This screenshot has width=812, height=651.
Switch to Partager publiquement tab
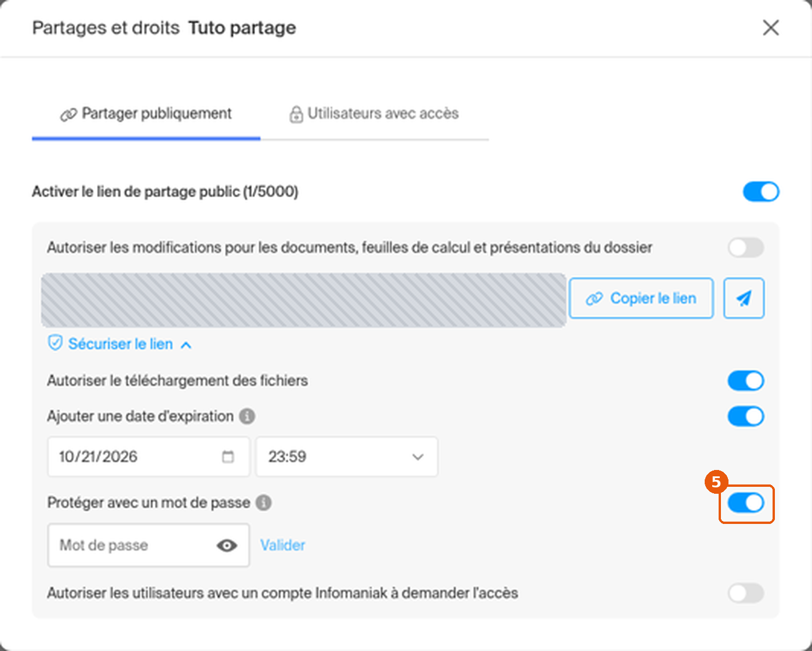pyautogui.click(x=146, y=114)
